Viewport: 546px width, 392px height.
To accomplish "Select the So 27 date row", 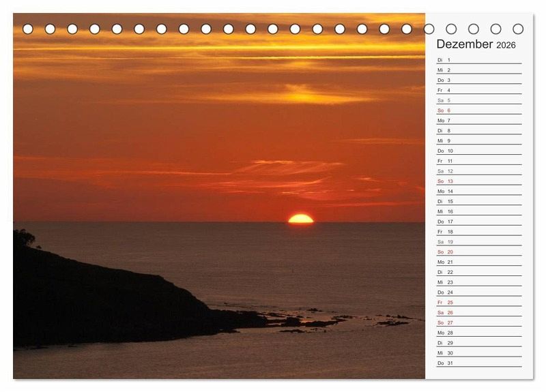I will coord(478,322).
